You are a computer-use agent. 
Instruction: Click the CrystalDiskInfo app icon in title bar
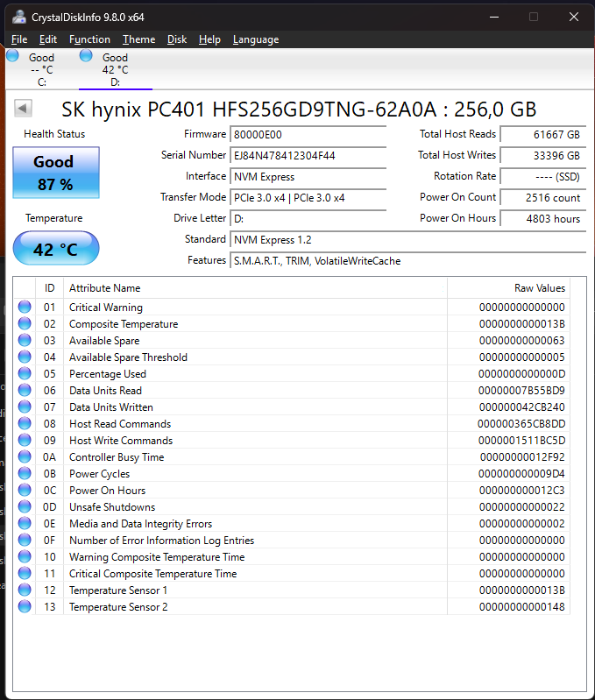tap(18, 17)
